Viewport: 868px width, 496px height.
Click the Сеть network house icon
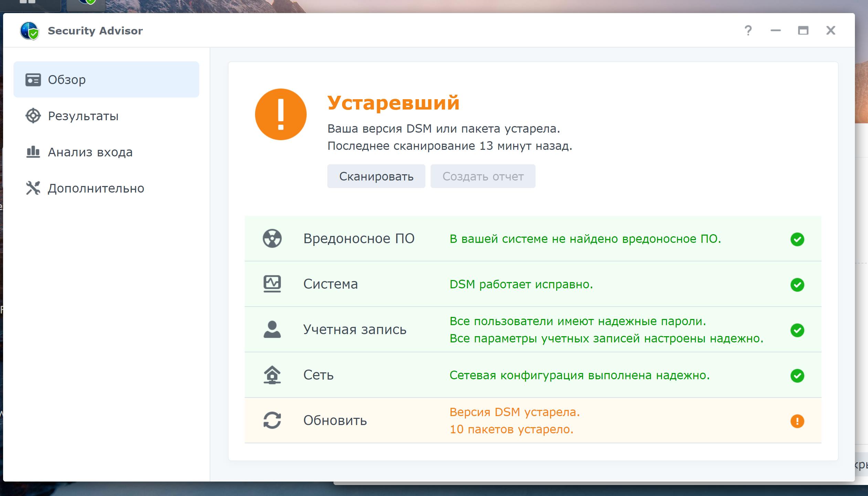pos(272,375)
